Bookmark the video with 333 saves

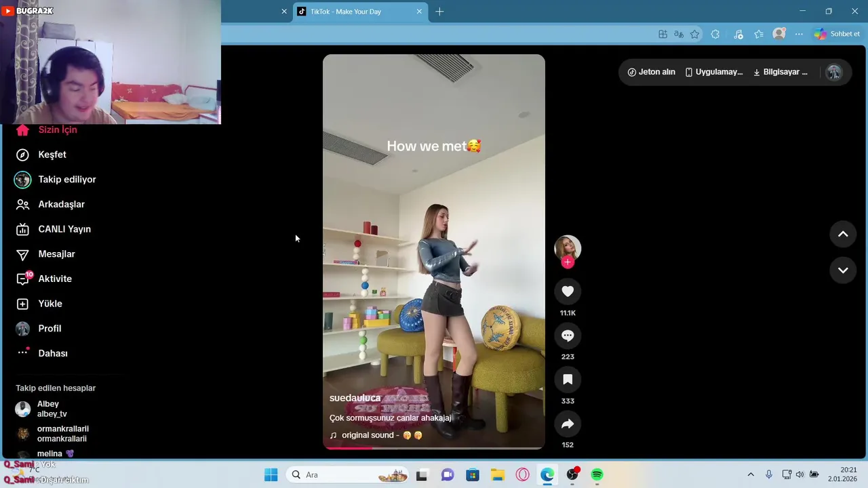[x=568, y=380]
